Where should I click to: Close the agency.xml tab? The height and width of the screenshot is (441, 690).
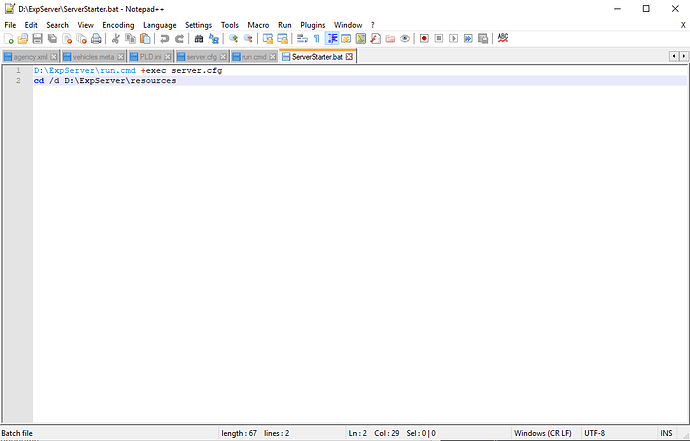tap(53, 57)
